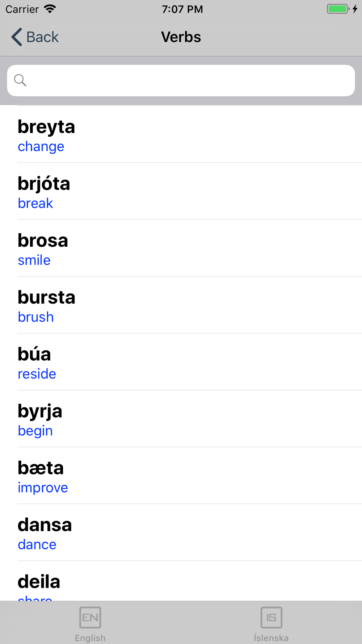Tap the dansa (dance) row
Image resolution: width=362 pixels, height=644 pixels.
[181, 533]
